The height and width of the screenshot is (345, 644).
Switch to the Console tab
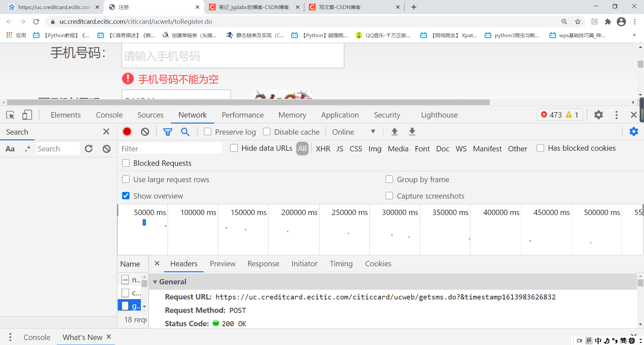click(x=109, y=115)
